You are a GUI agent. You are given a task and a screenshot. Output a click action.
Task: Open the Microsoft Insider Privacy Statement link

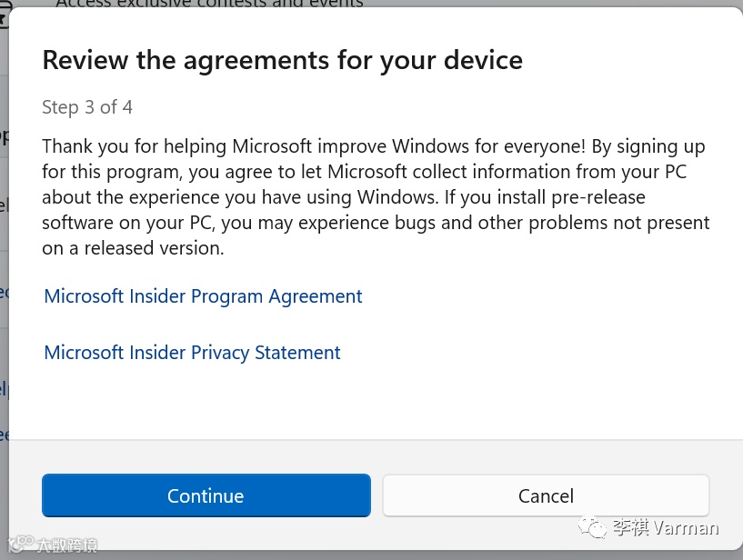pyautogui.click(x=192, y=353)
